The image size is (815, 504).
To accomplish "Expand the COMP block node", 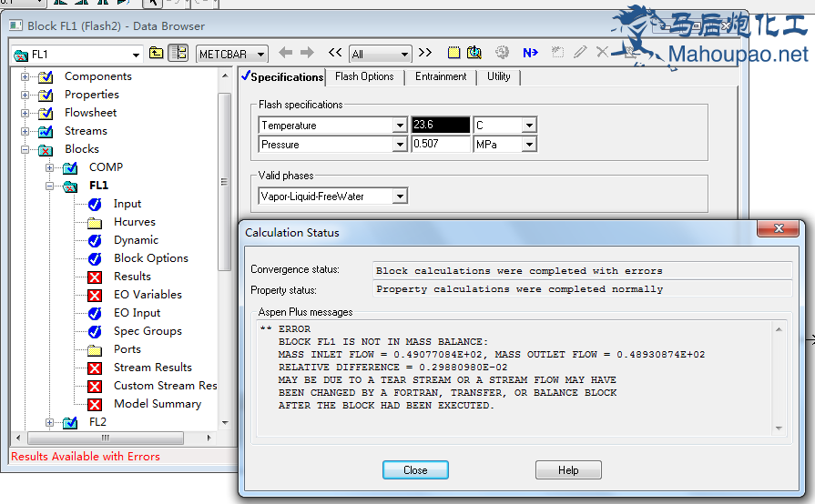I will pyautogui.click(x=50, y=167).
